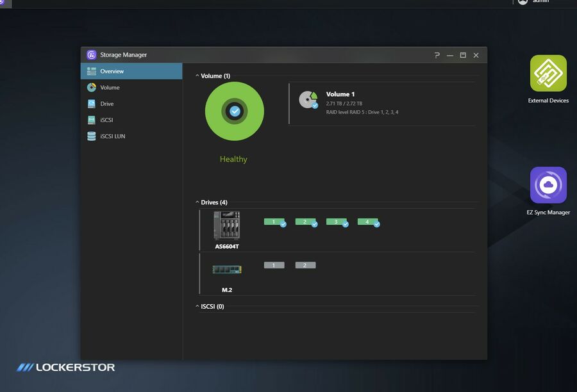
Task: Open Storage Manager help with the question mark
Action: (437, 55)
